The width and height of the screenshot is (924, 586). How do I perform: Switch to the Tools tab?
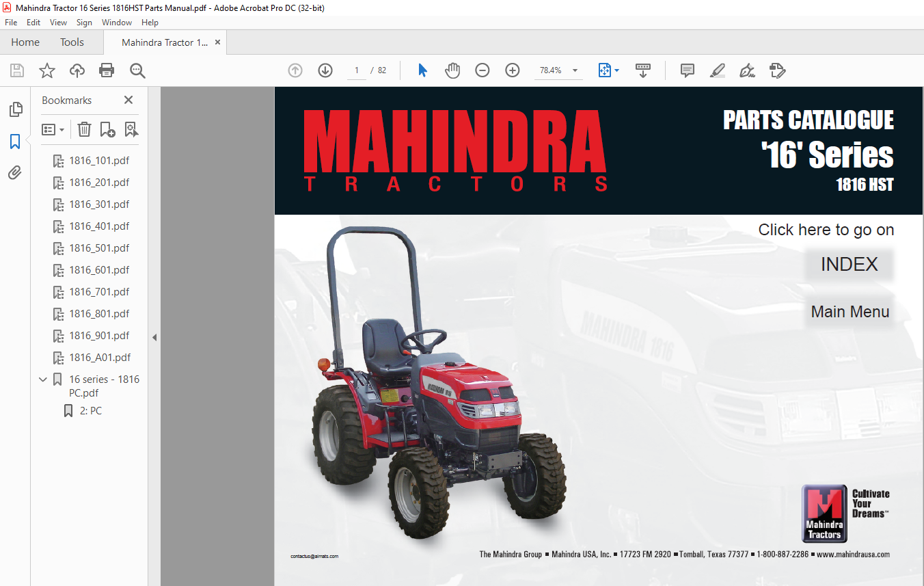point(72,42)
